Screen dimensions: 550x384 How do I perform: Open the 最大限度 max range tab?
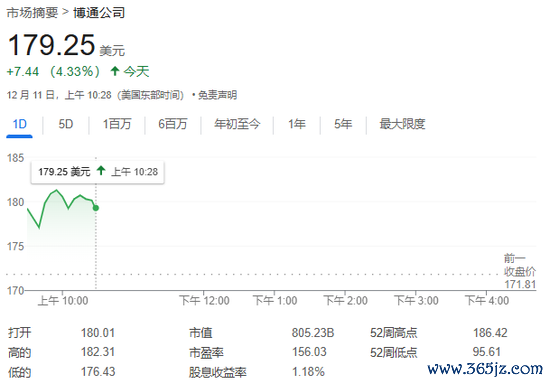pyautogui.click(x=402, y=124)
